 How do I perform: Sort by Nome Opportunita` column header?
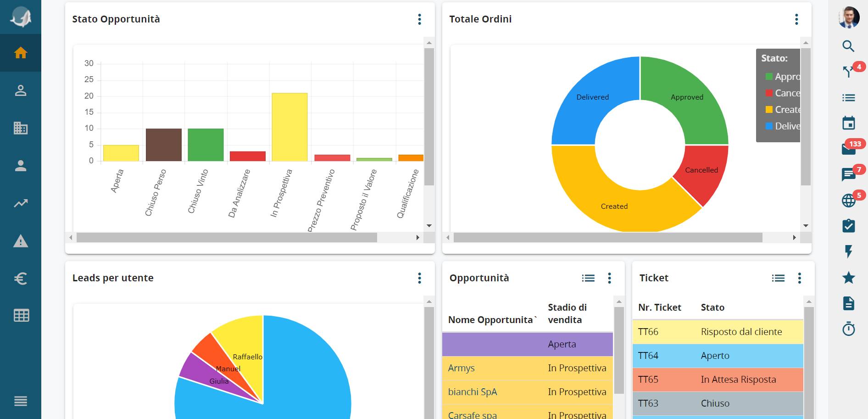[x=492, y=320]
